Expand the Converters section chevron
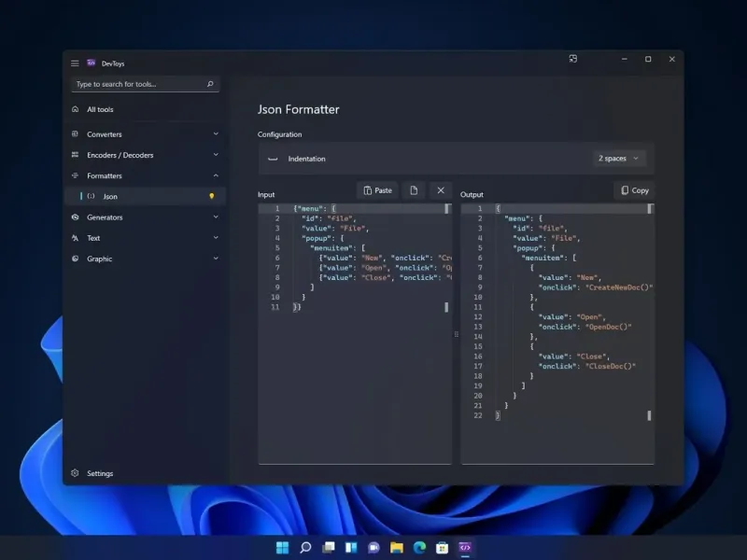This screenshot has width=747, height=560. click(216, 133)
